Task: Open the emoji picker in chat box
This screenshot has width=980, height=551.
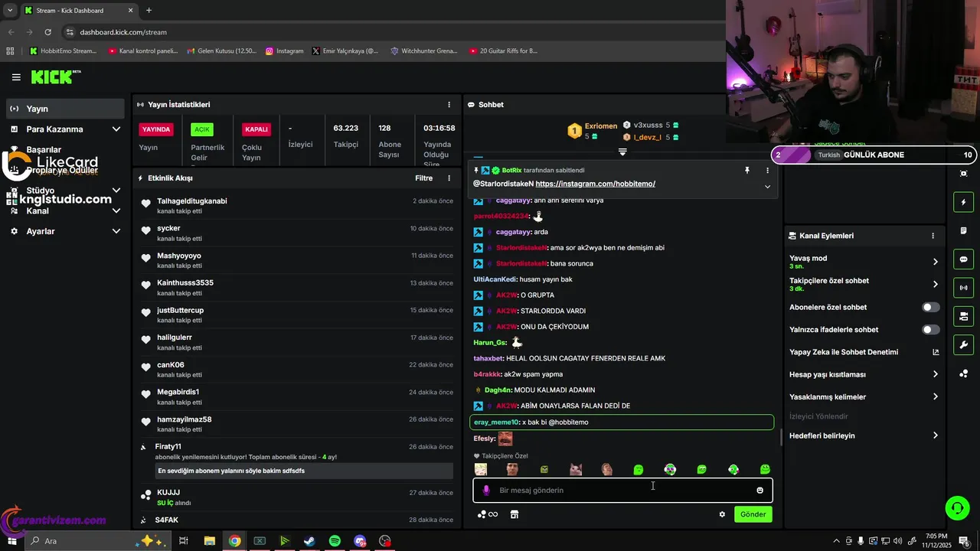Action: (759, 491)
